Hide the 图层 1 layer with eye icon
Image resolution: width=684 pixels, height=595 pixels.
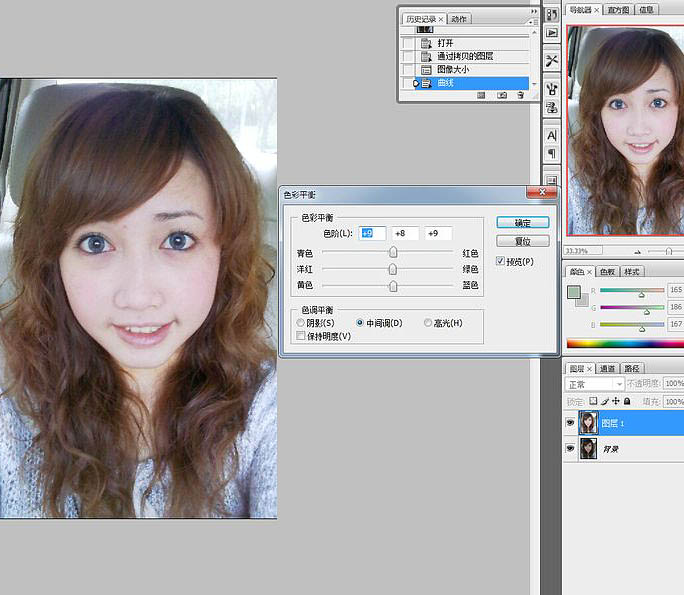point(570,423)
